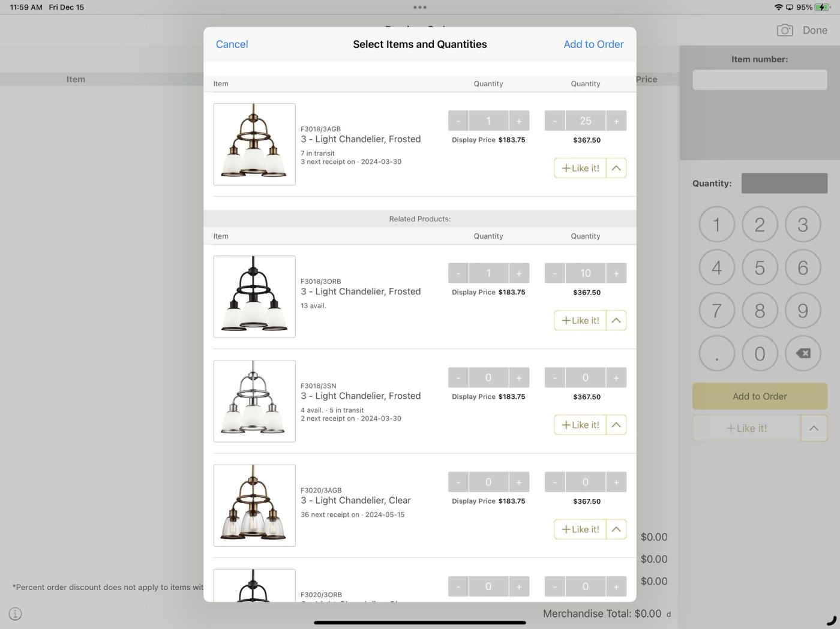
Task: Tap keypad digit 3
Action: [x=803, y=224]
